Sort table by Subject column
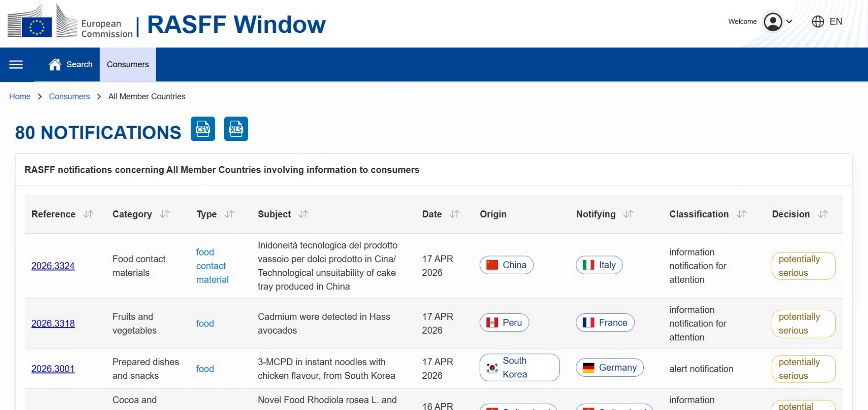 304,214
